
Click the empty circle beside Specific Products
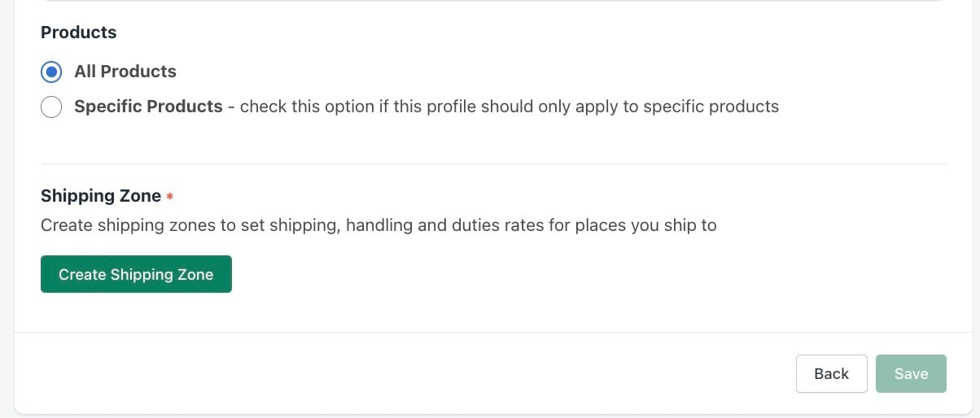click(x=51, y=107)
